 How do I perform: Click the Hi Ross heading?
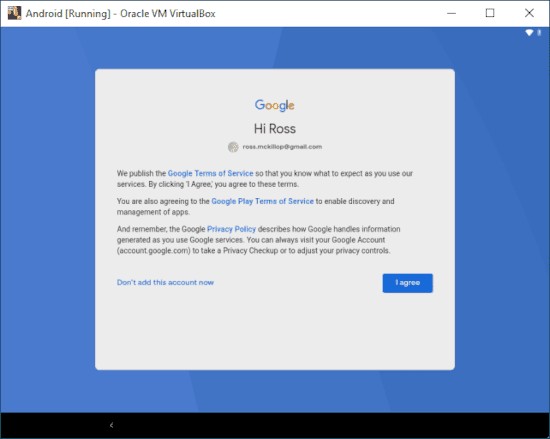pos(275,129)
